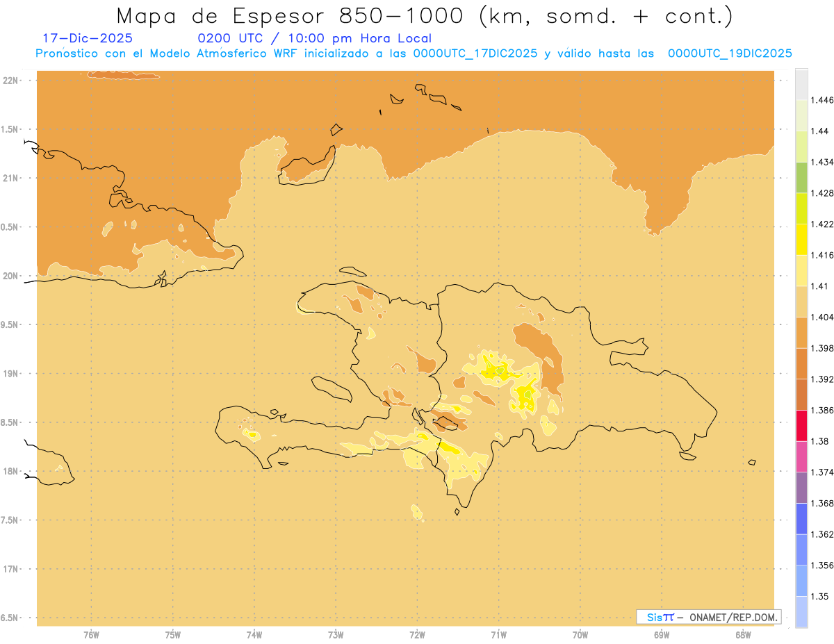Image resolution: width=834 pixels, height=644 pixels.
Task: Click the legend value '1.44'
Action: click(820, 131)
